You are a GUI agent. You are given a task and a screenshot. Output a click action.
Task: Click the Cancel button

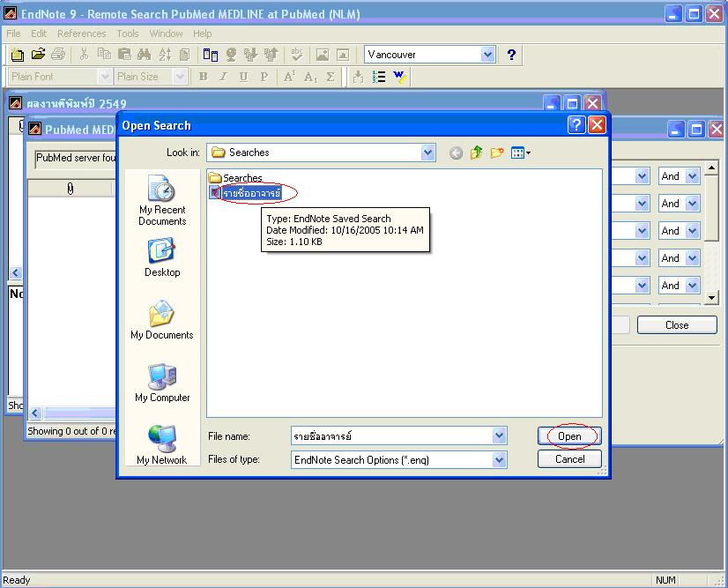coord(569,459)
